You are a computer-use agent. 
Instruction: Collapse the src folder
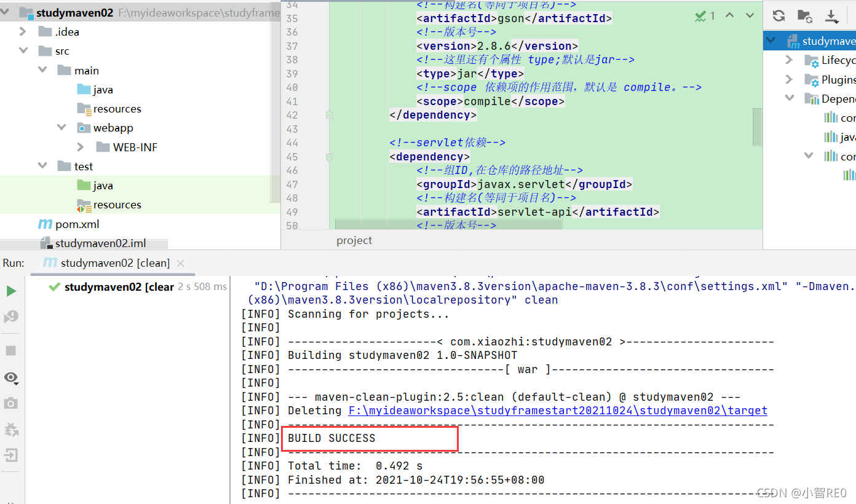[x=23, y=51]
